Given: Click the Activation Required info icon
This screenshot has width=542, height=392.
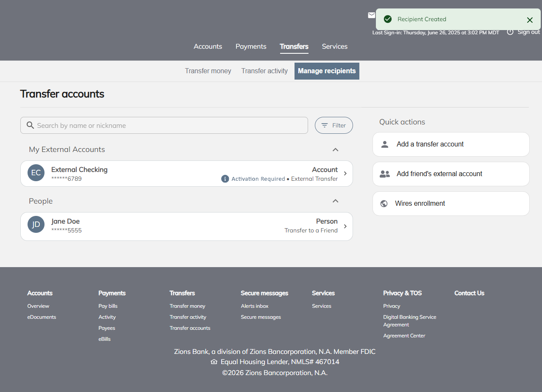Looking at the screenshot, I should 225,179.
